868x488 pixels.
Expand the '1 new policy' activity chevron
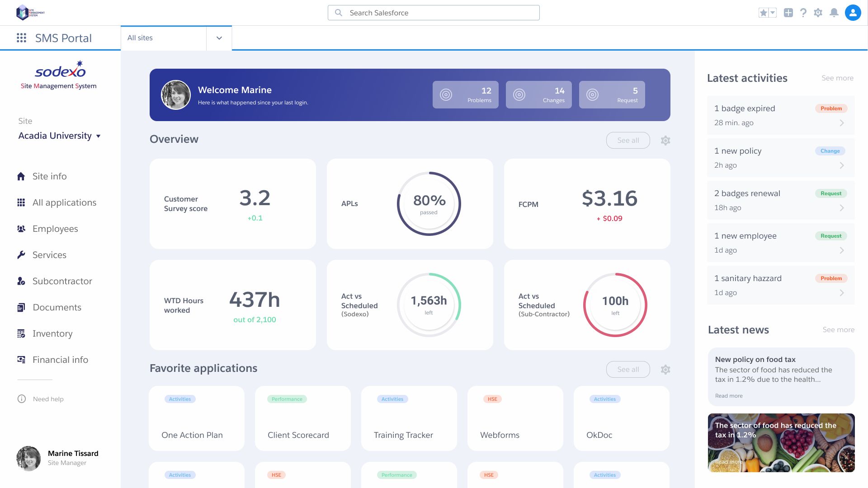point(842,165)
